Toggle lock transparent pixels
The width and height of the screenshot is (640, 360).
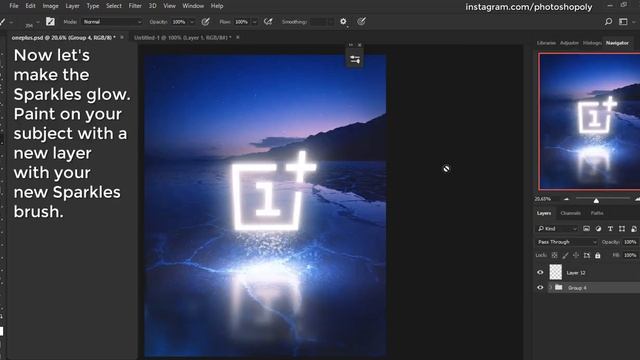pos(554,256)
